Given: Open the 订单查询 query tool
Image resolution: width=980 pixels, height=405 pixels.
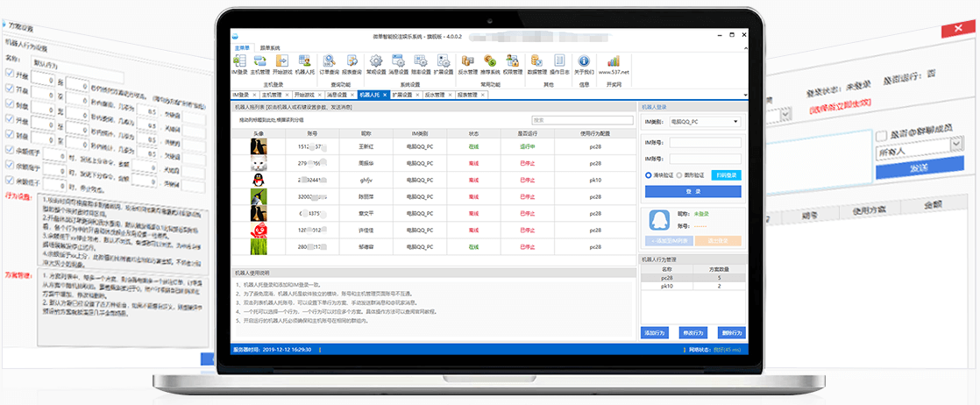Looking at the screenshot, I should click(329, 62).
